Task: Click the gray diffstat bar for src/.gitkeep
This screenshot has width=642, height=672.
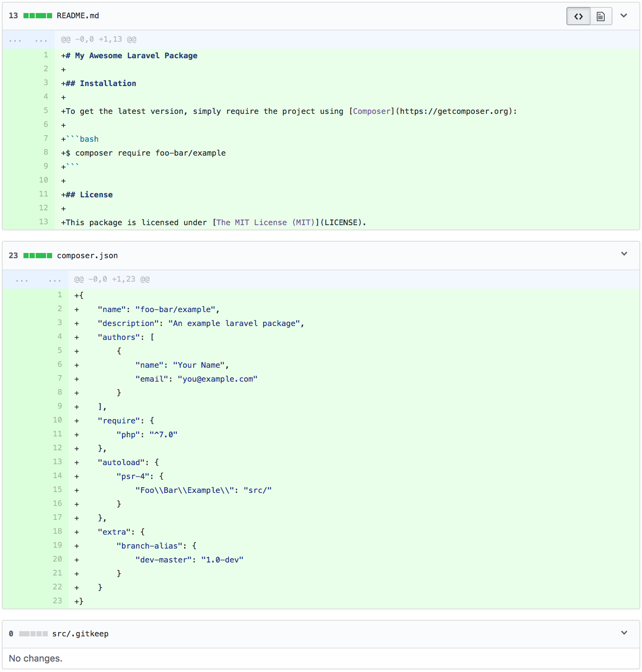Action: coord(33,634)
